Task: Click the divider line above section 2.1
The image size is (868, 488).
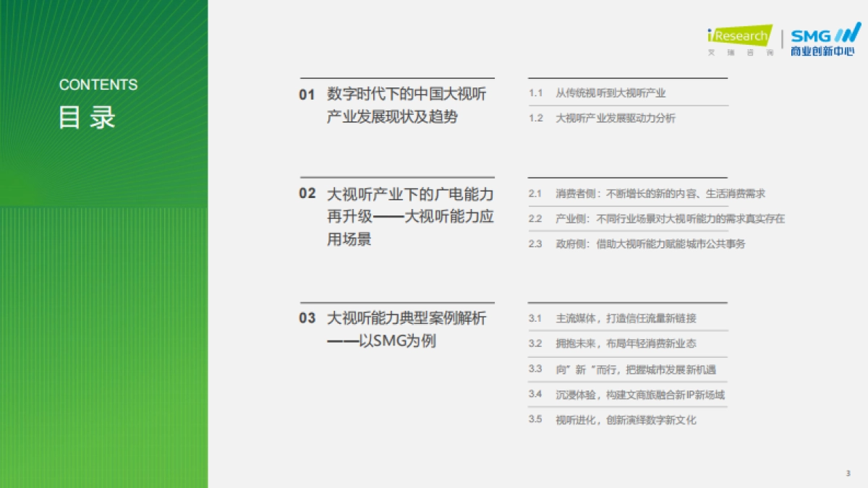Action: click(626, 178)
